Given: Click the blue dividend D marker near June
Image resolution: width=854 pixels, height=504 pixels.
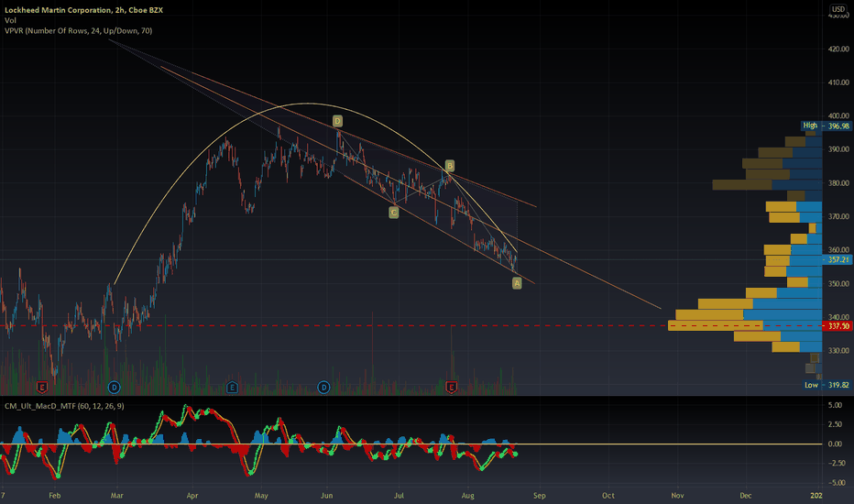Looking at the screenshot, I should [323, 388].
